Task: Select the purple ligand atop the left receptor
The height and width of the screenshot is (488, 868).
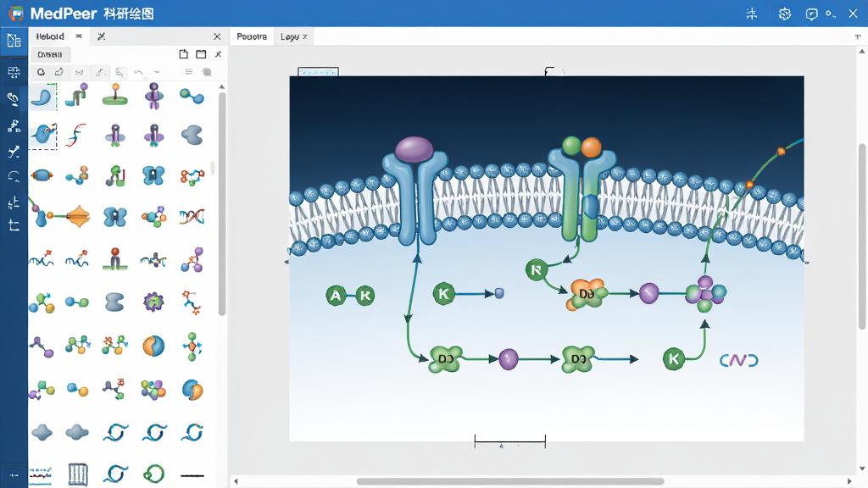Action: 414,149
